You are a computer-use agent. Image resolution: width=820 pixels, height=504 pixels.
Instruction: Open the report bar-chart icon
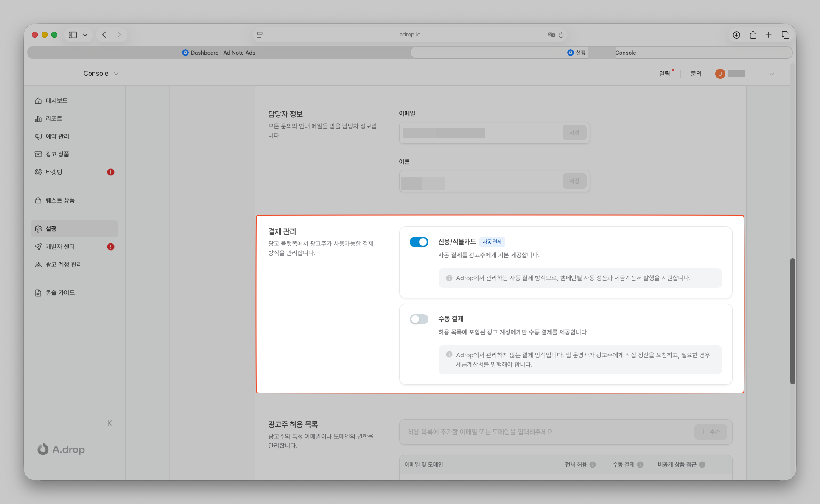point(38,119)
